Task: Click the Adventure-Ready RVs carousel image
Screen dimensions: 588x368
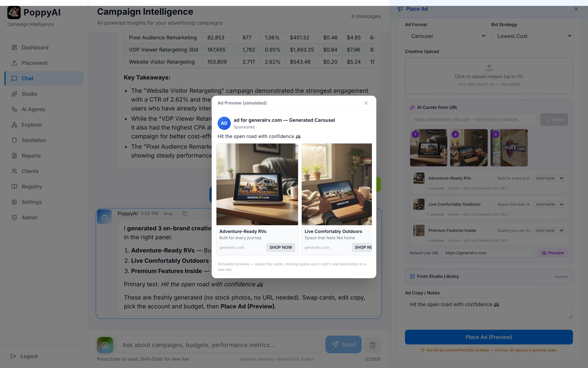Action: [257, 184]
